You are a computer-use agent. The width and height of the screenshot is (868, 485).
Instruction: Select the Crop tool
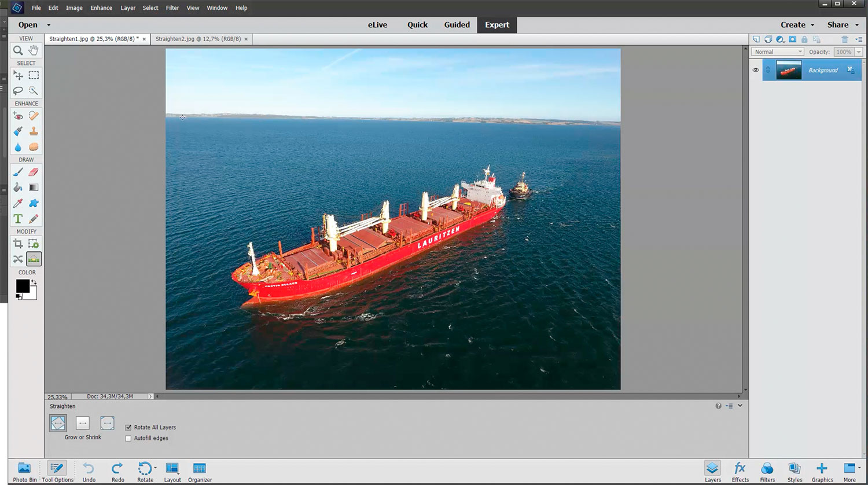pos(18,244)
